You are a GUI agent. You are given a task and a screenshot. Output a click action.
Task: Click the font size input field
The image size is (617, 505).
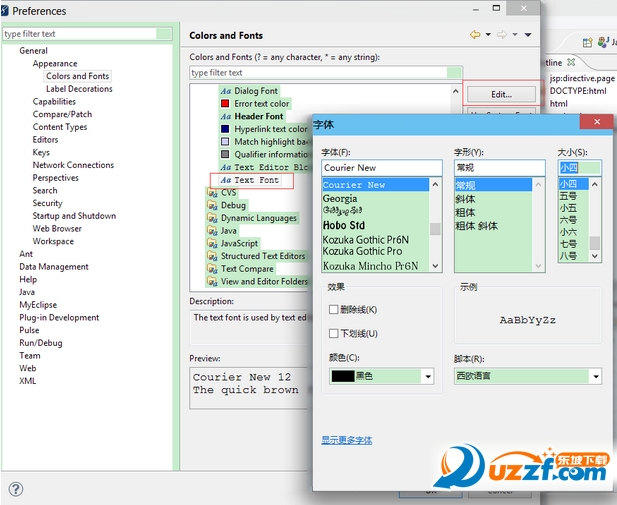coord(579,168)
